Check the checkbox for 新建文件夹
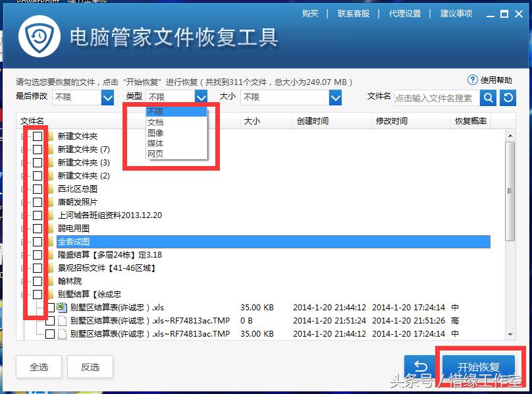The height and width of the screenshot is (394, 532). (37, 136)
